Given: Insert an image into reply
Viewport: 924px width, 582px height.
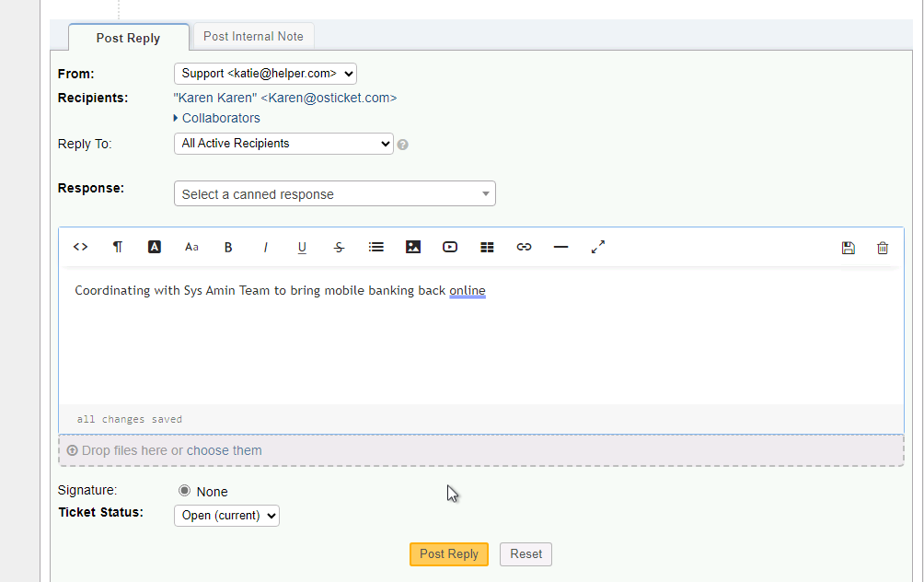Looking at the screenshot, I should pyautogui.click(x=413, y=247).
